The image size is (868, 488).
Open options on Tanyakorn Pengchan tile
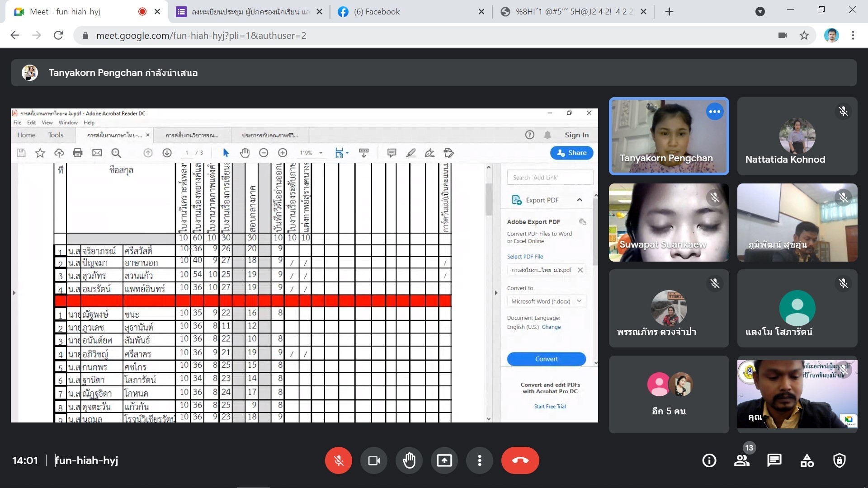click(x=714, y=112)
